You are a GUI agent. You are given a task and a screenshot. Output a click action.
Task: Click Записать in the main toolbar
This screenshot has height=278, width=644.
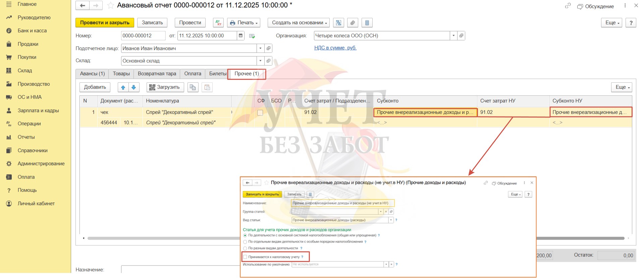[152, 22]
